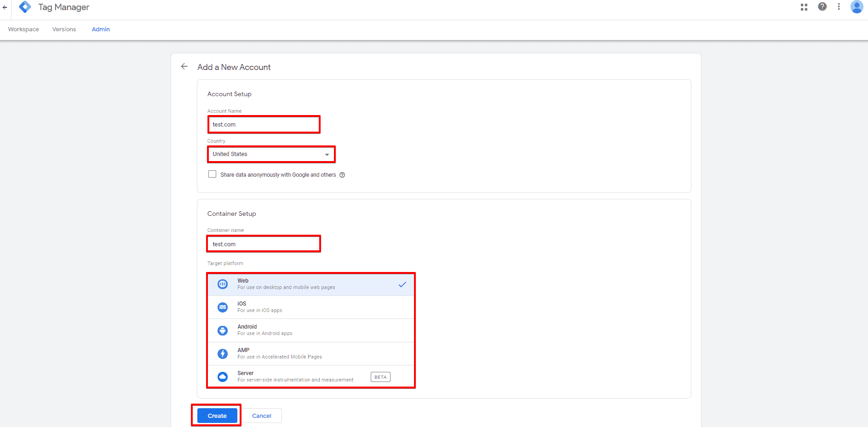Click the Server cloud platform icon
Image resolution: width=868 pixels, height=428 pixels.
[x=223, y=377]
